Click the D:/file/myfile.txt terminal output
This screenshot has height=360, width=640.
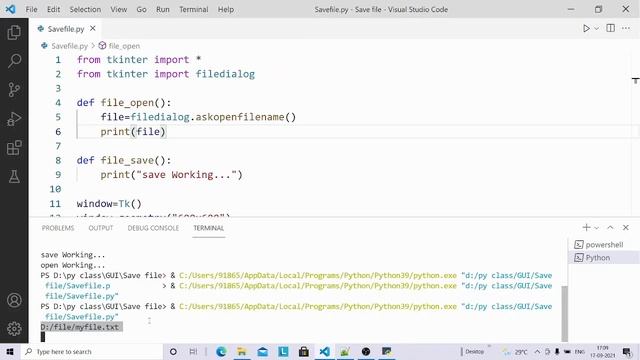pyautogui.click(x=80, y=327)
